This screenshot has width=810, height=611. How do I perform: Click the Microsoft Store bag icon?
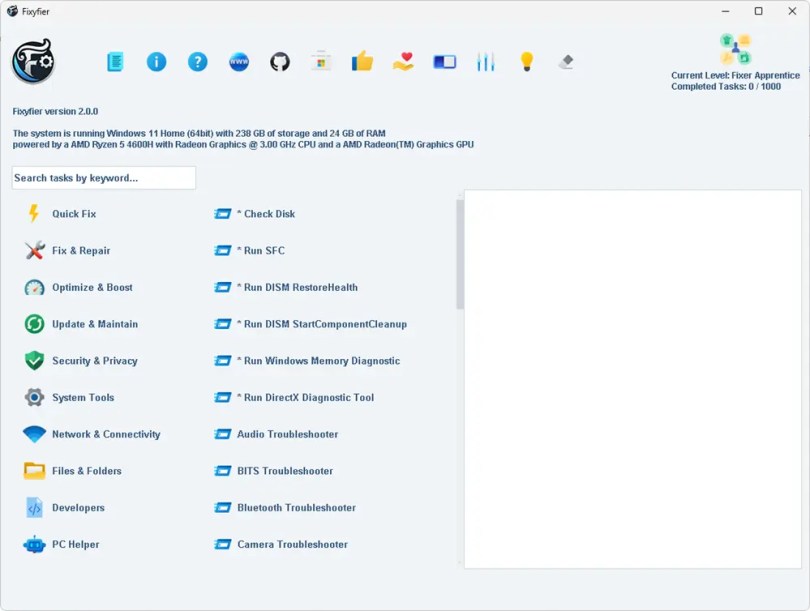321,61
